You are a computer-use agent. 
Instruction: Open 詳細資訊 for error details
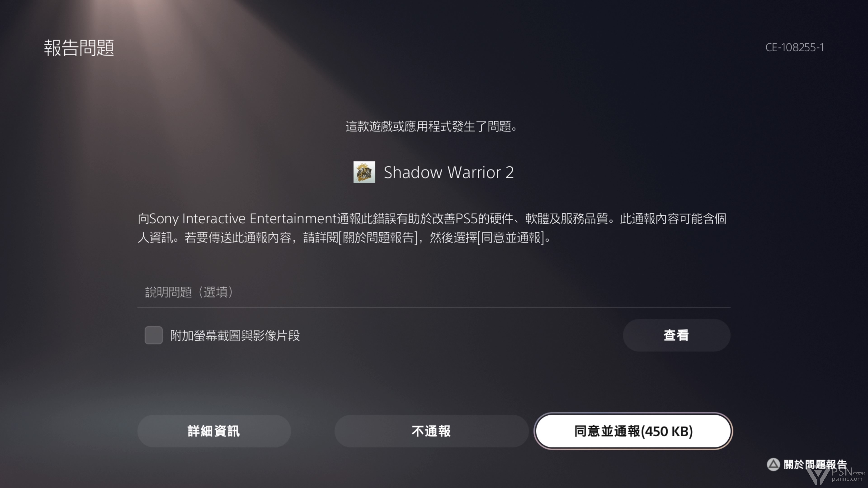click(x=214, y=431)
